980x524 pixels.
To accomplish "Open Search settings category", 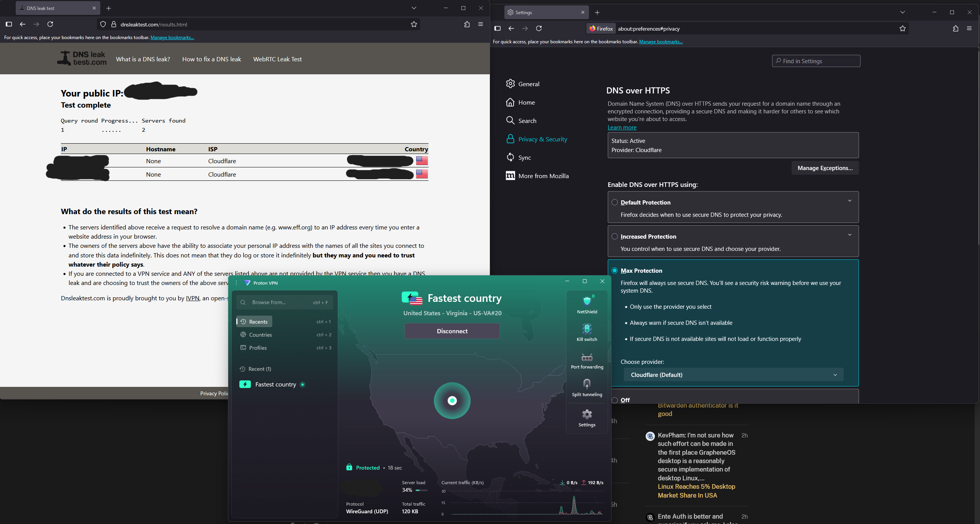I will pos(521,121).
